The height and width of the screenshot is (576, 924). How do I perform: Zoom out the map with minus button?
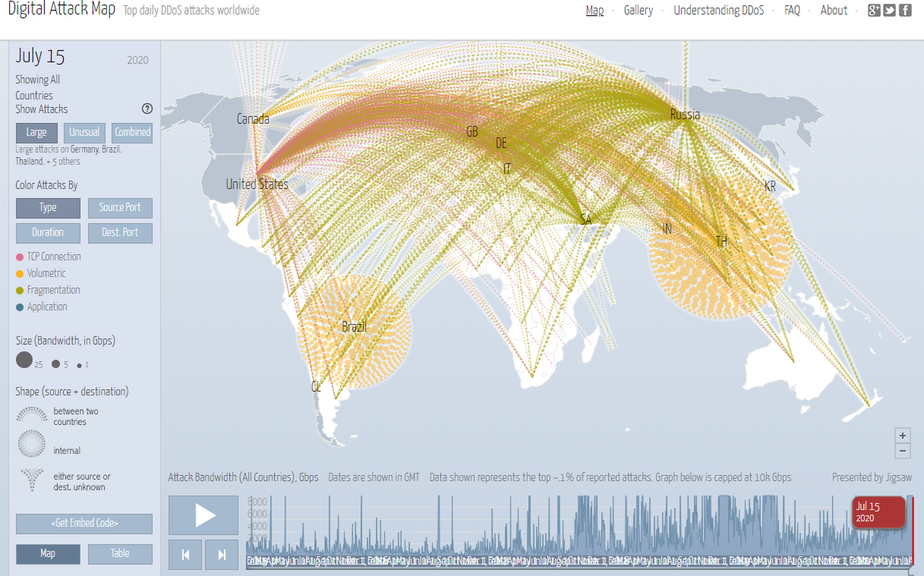coord(903,450)
